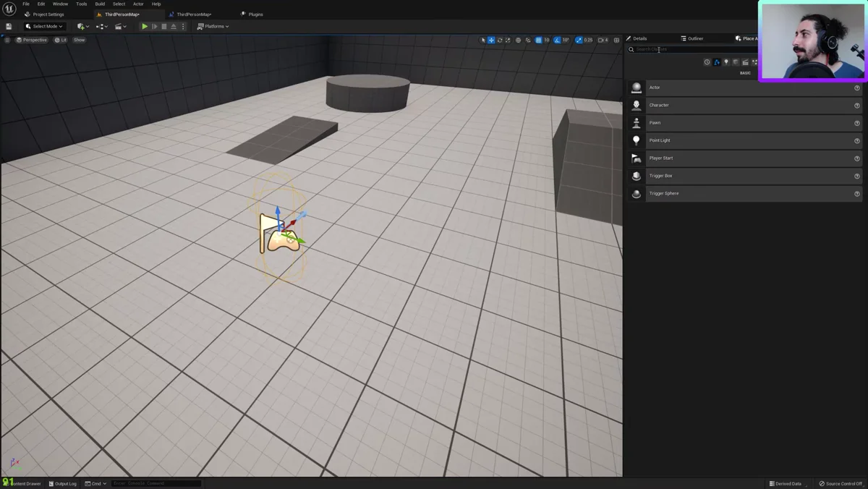Open the cinematics clapperboard dropdown
The image size is (868, 489).
click(x=121, y=26)
